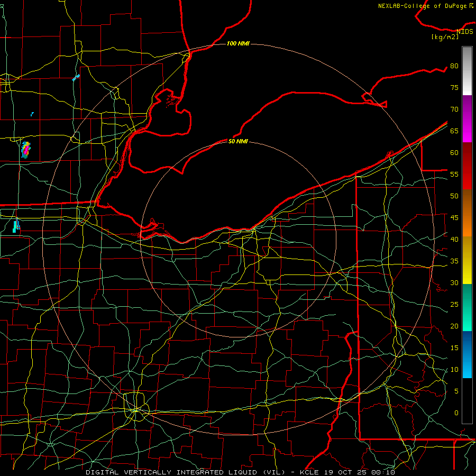Click the "50 NMI" range ring label
This screenshot has width=476, height=476.
click(238, 141)
